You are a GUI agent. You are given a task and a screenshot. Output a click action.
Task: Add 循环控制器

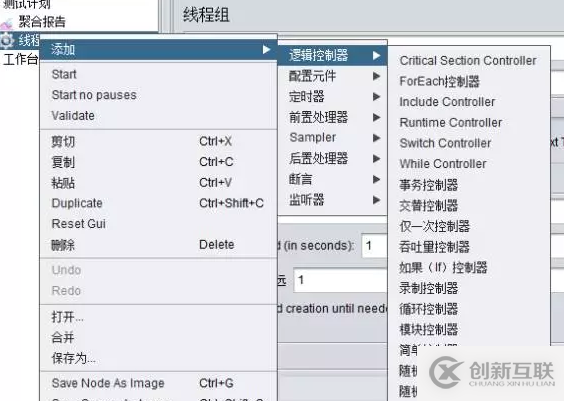click(x=469, y=309)
